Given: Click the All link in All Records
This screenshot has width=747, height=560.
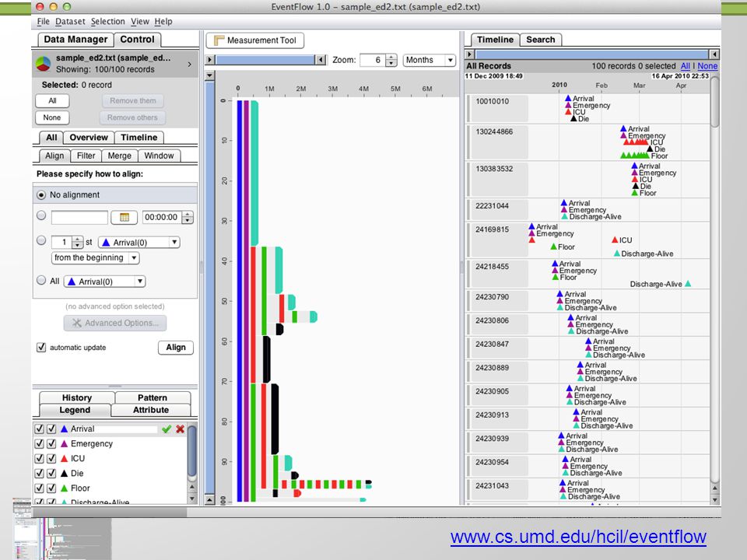Looking at the screenshot, I should tap(685, 66).
